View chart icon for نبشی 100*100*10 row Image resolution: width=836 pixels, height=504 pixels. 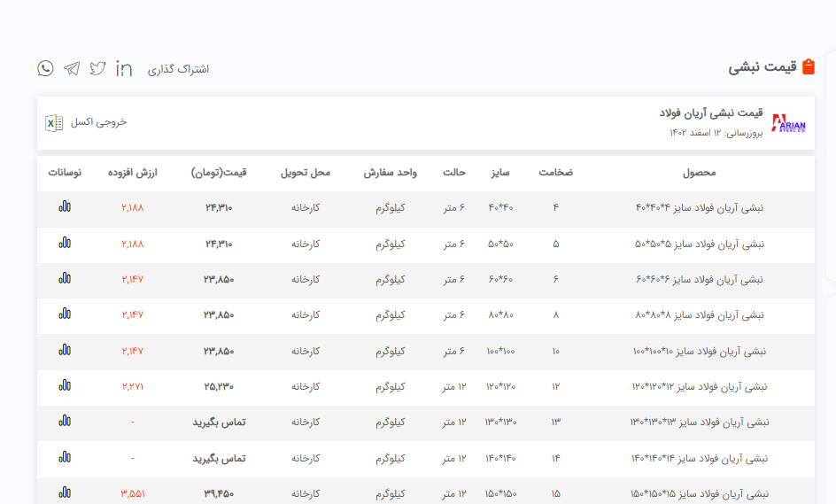(65, 350)
